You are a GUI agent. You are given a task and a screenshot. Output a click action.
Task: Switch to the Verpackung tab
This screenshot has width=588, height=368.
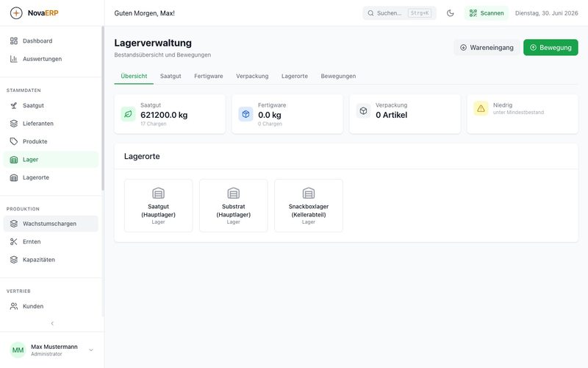click(x=252, y=77)
